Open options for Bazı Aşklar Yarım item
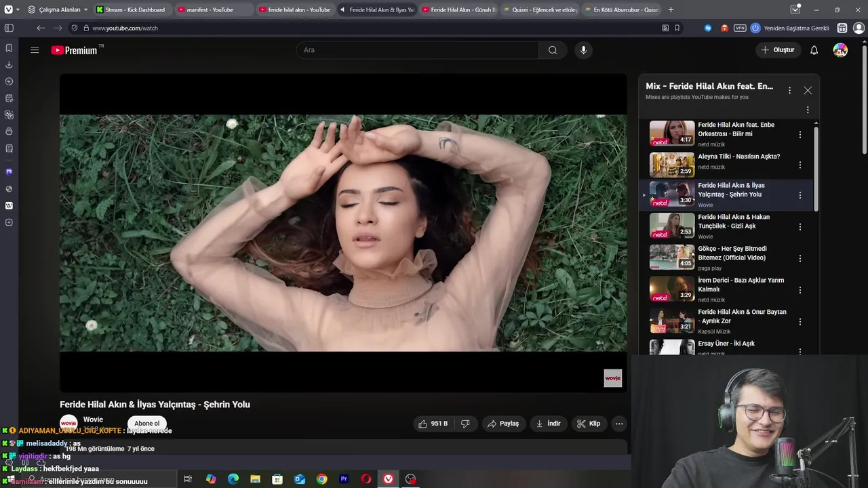Image resolution: width=868 pixels, height=488 pixels. coord(800,290)
